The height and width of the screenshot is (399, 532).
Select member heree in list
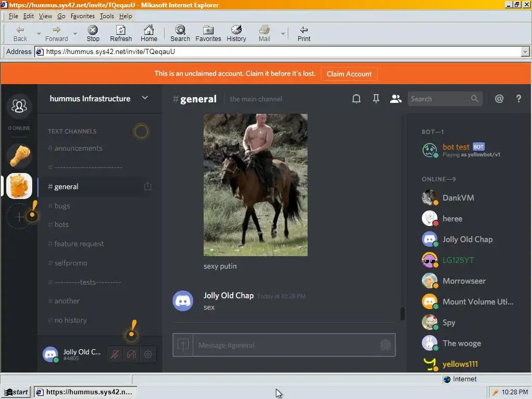[468, 219]
